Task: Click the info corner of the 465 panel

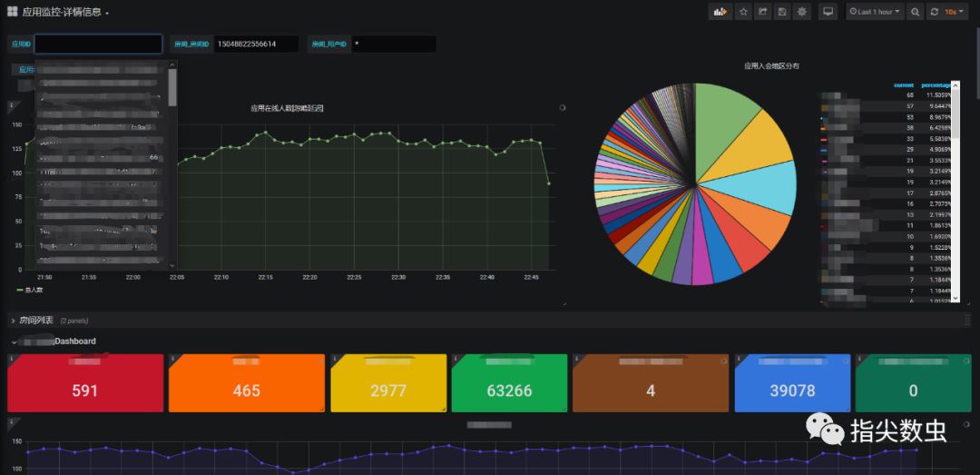Action: coord(173,359)
